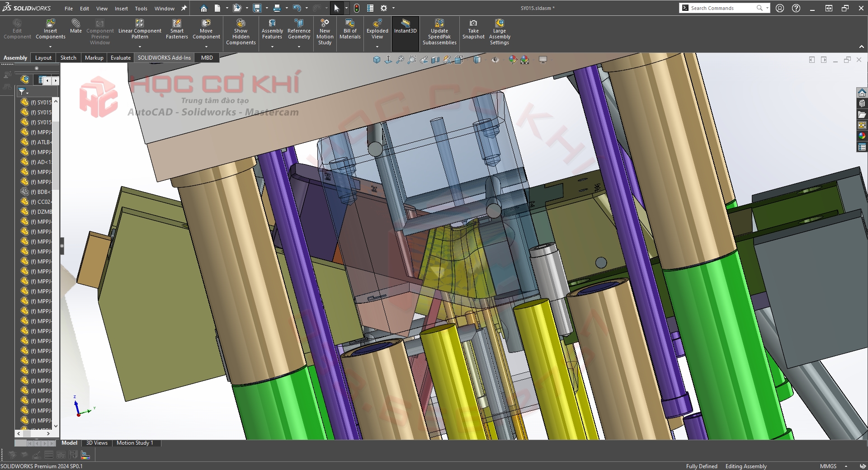The width and height of the screenshot is (868, 470).
Task: Switch to the Sketch tab
Action: click(68, 57)
